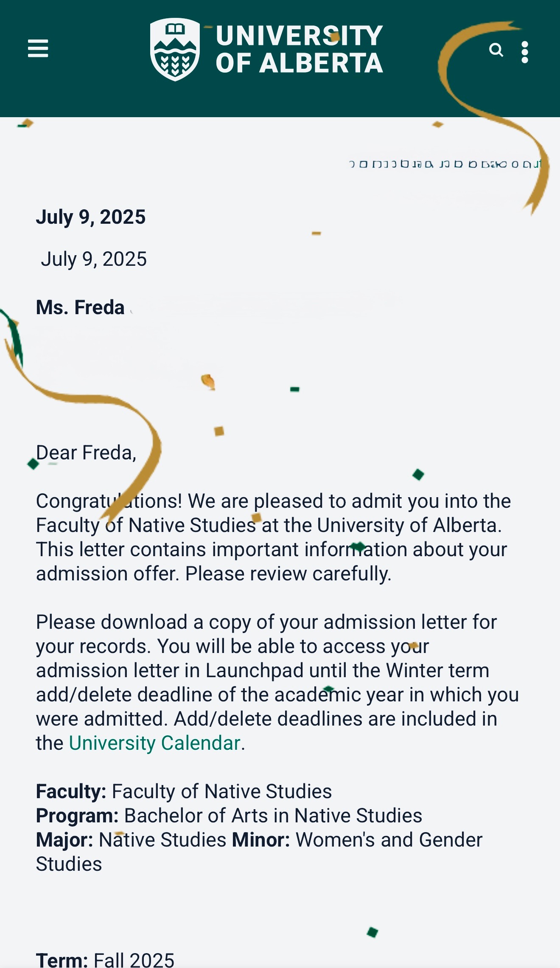Viewport: 560px width, 968px height.
Task: Tap the UNIVERSITY OF ALBERTA wordmark
Action: point(300,49)
